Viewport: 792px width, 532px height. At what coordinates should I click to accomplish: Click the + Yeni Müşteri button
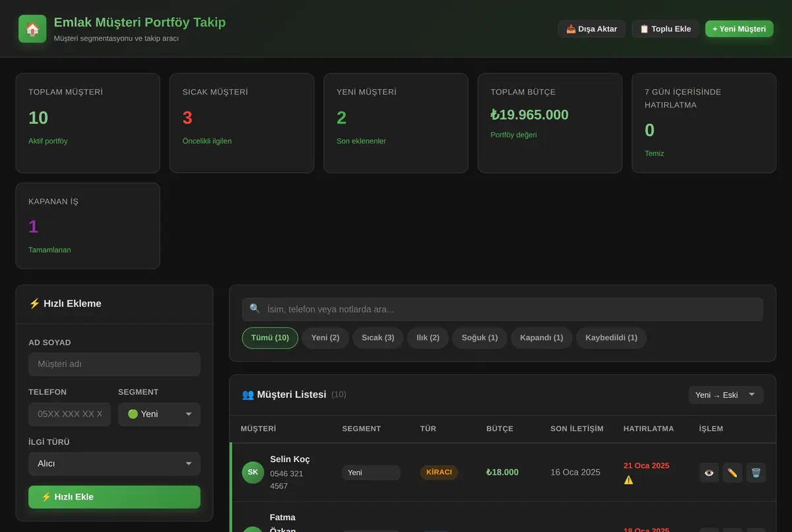(x=739, y=29)
